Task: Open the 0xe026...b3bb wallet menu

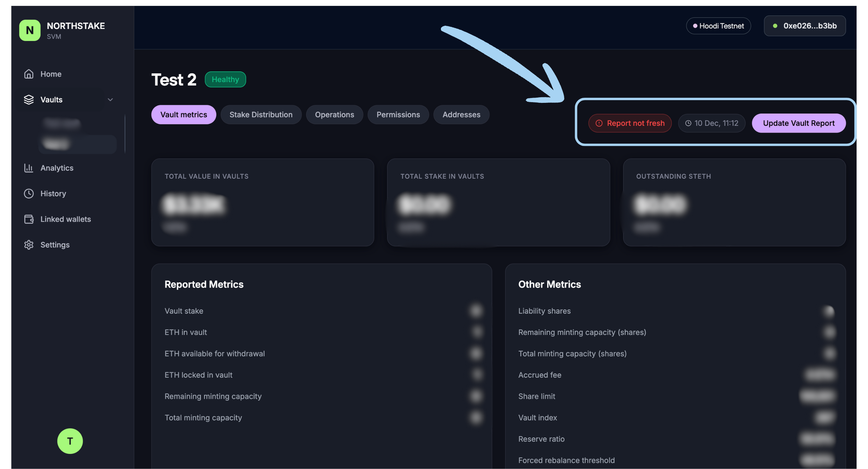Action: (x=804, y=26)
